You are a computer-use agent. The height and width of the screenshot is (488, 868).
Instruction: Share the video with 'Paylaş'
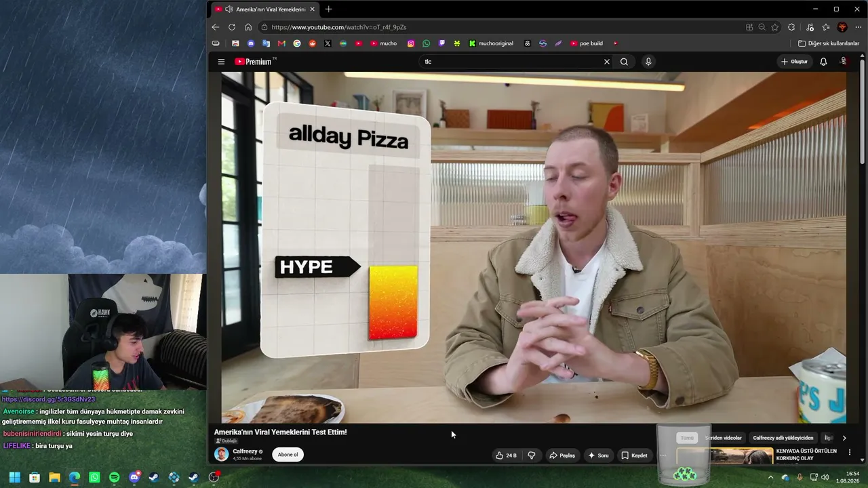pyautogui.click(x=562, y=455)
